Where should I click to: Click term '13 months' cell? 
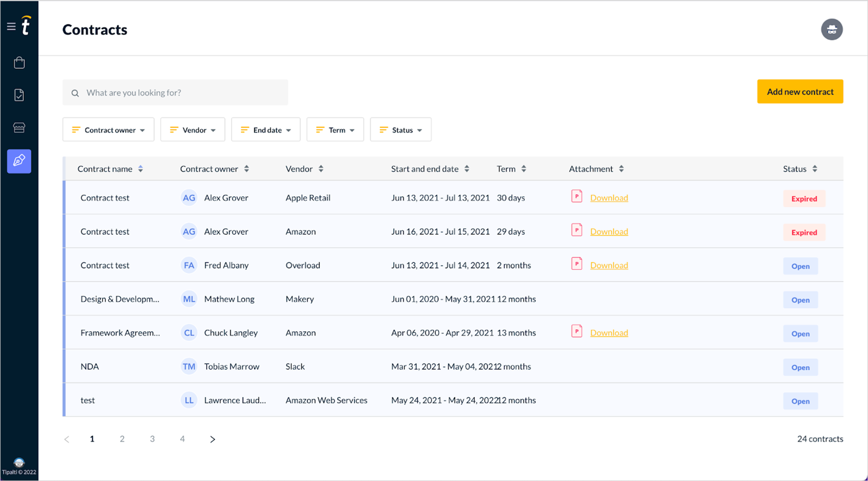click(516, 333)
